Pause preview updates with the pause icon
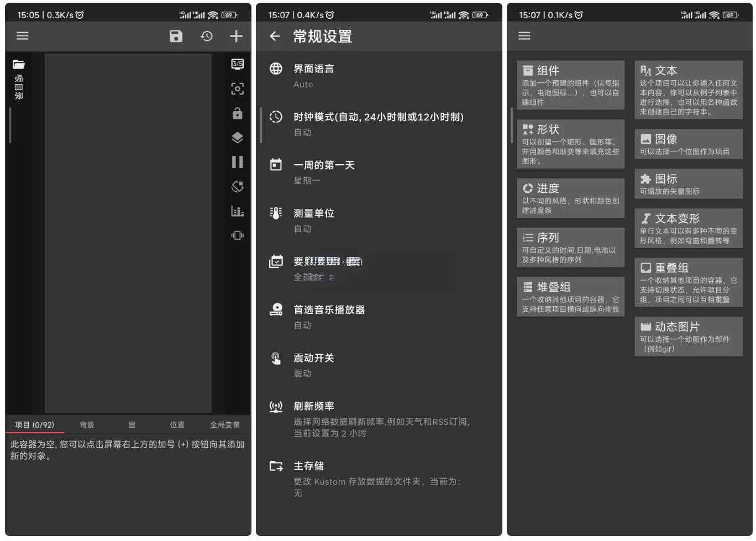This screenshot has height=541, width=756. [238, 162]
